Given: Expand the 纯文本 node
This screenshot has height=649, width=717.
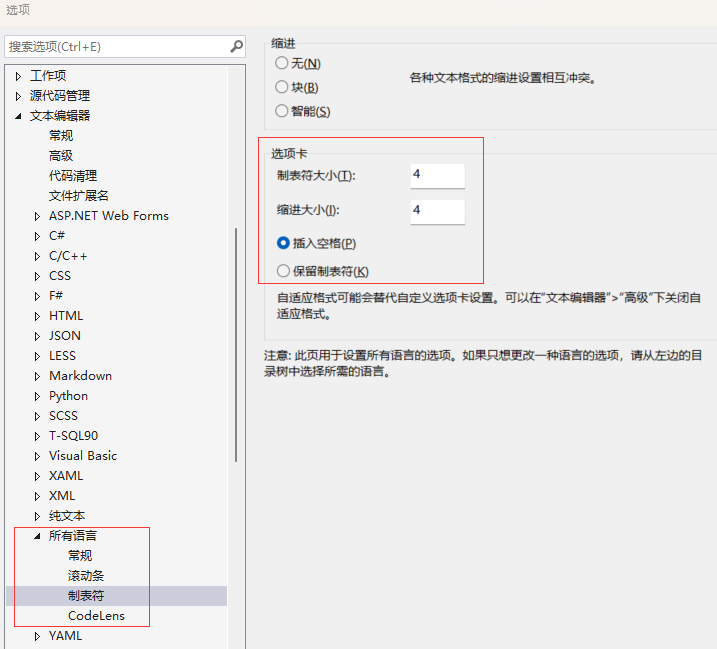Looking at the screenshot, I should 37,516.
